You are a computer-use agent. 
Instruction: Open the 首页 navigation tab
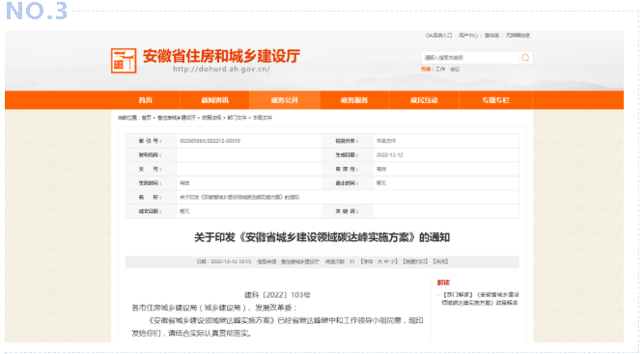coord(146,100)
